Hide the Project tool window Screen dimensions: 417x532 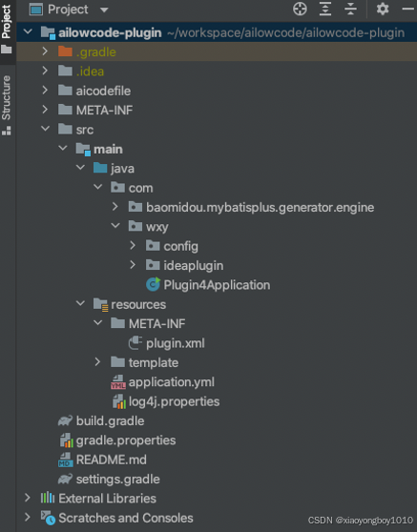[408, 10]
